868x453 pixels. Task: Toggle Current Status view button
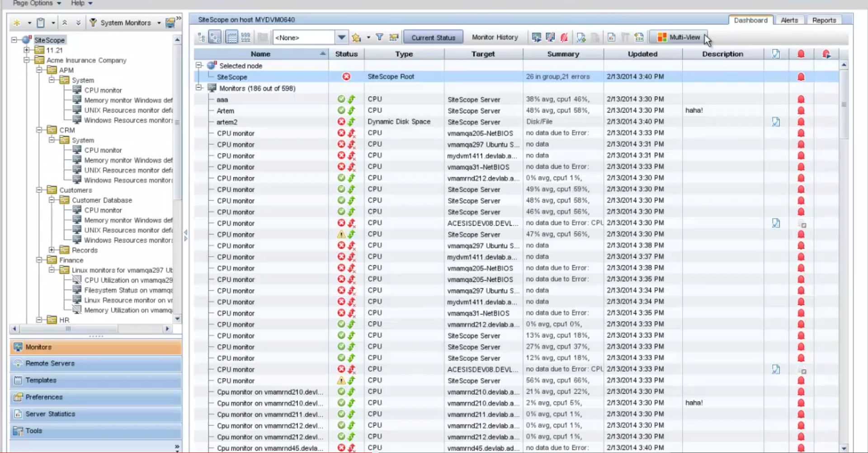[x=433, y=37]
